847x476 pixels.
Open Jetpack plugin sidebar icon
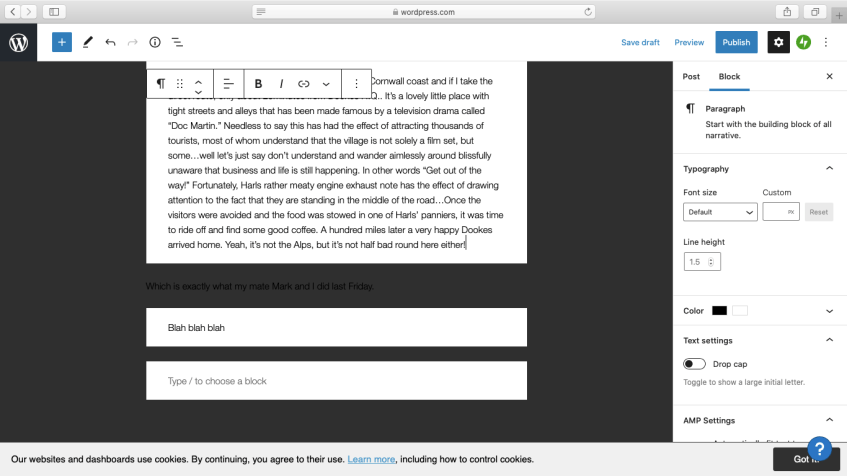point(803,42)
